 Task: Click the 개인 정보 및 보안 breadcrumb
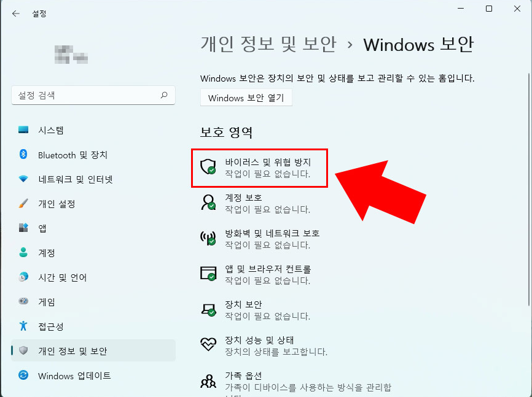(x=268, y=44)
